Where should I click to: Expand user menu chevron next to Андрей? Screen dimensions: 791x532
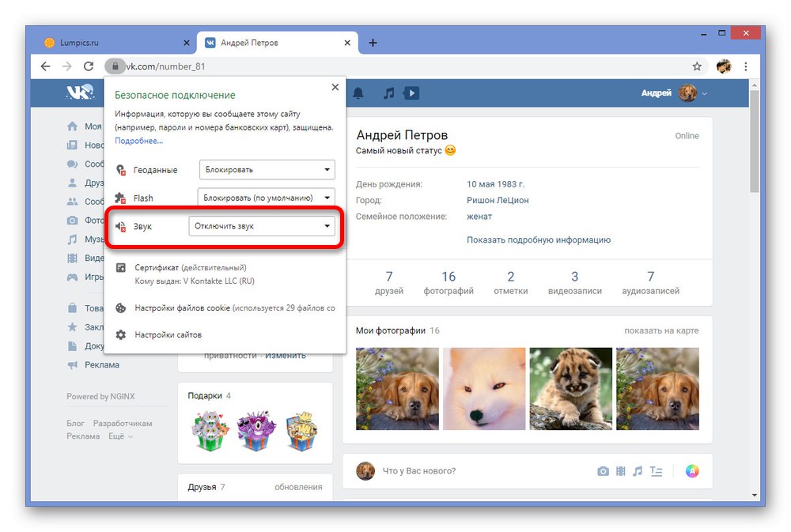pos(704,93)
